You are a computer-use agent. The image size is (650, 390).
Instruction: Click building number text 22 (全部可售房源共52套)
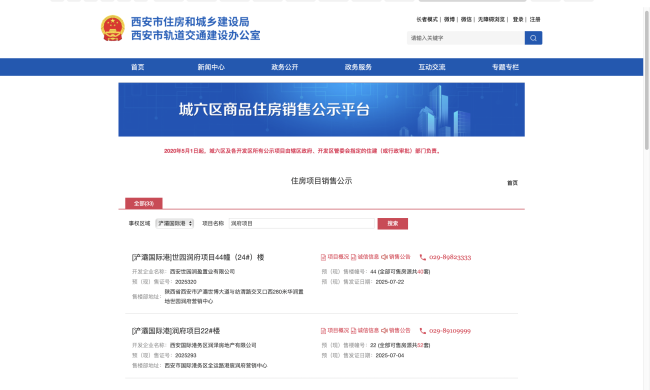coord(400,345)
